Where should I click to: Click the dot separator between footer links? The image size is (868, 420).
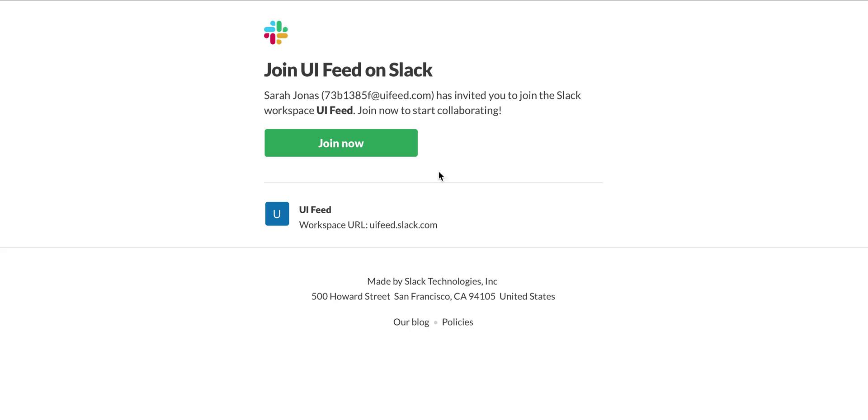tap(435, 322)
